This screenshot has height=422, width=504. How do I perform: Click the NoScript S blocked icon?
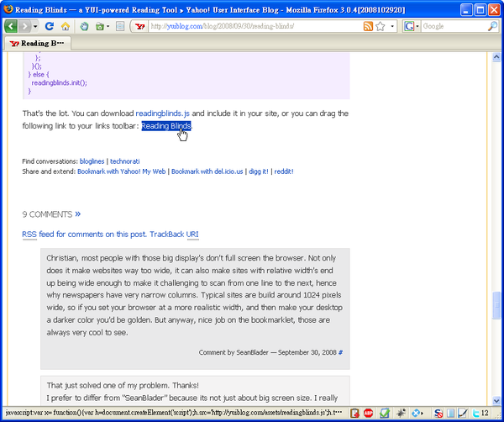click(438, 413)
